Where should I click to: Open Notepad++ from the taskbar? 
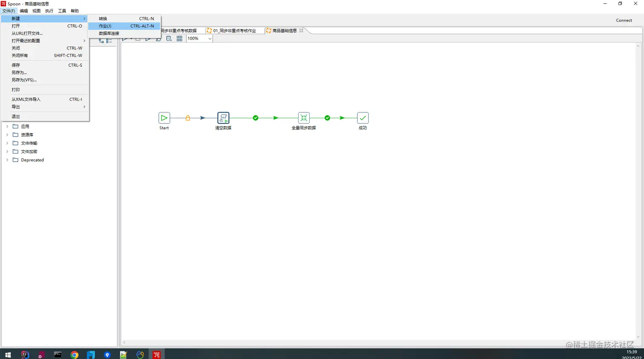point(124,354)
